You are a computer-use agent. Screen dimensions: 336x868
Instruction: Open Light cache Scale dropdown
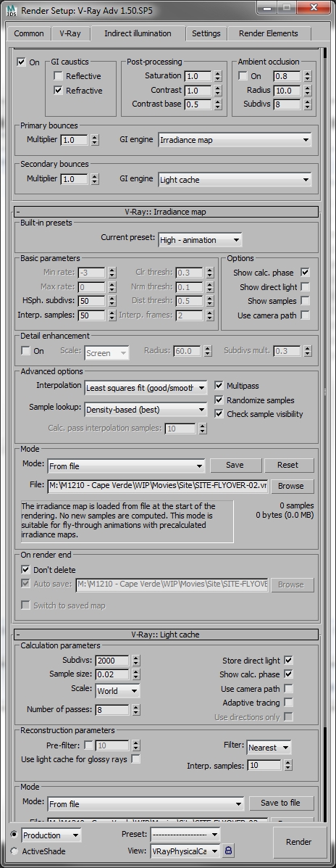[117, 691]
